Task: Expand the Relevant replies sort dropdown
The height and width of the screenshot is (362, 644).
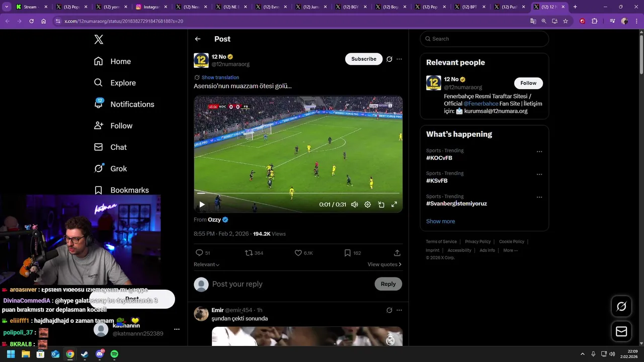Action: click(x=207, y=264)
